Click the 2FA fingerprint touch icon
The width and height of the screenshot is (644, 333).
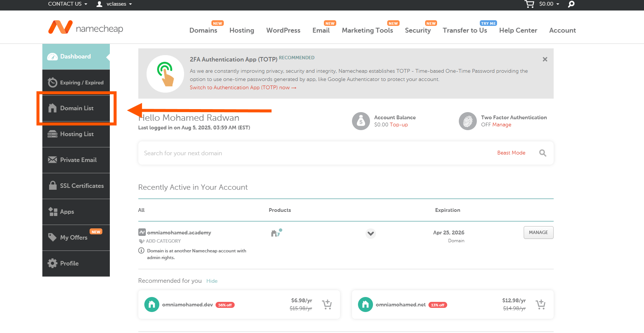165,74
